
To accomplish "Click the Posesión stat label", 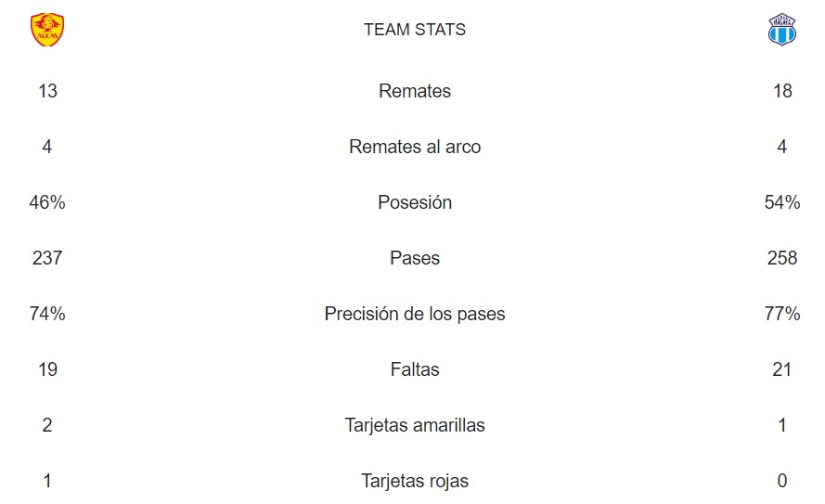I will 415,202.
